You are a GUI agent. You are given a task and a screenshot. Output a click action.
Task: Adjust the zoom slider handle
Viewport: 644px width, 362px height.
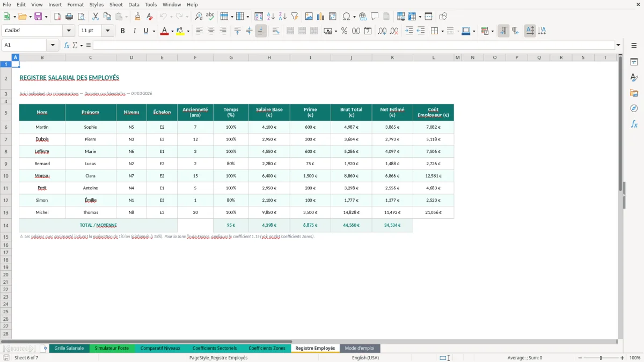pyautogui.click(x=601, y=358)
